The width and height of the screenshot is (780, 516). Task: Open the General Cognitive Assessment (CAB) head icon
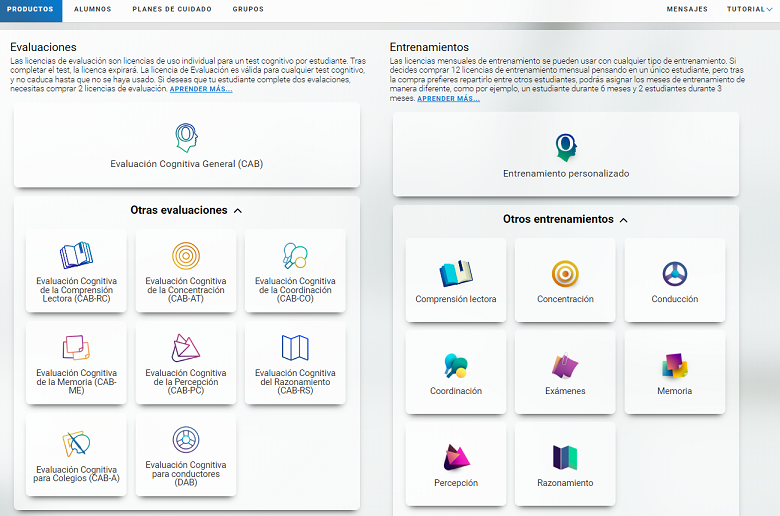[x=186, y=137]
